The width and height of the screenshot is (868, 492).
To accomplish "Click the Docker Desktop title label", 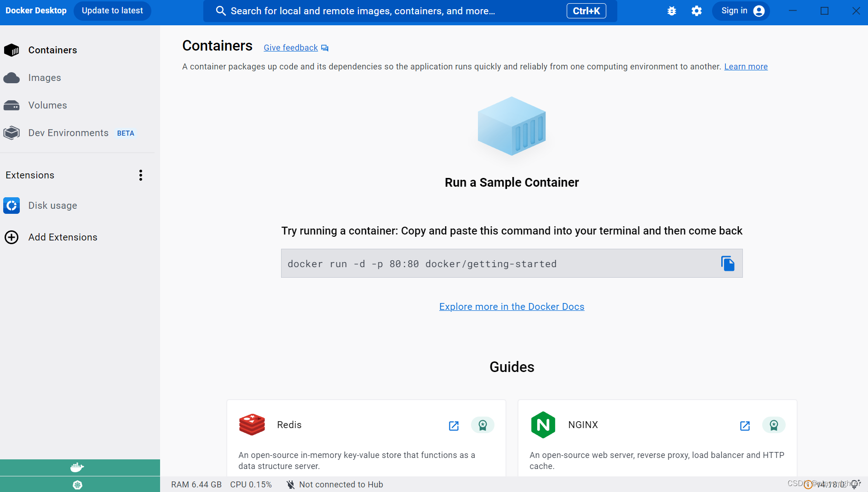I will point(36,11).
